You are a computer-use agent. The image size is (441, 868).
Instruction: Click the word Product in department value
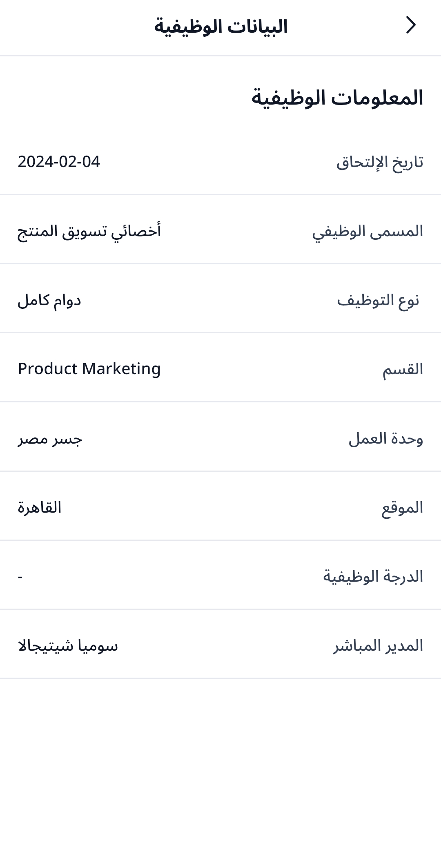(x=48, y=369)
